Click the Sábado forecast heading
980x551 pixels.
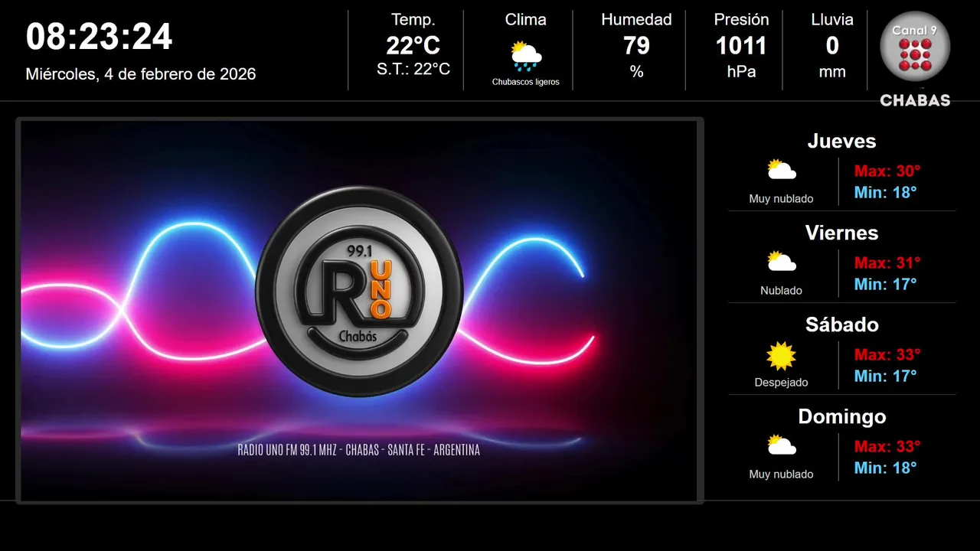point(842,325)
